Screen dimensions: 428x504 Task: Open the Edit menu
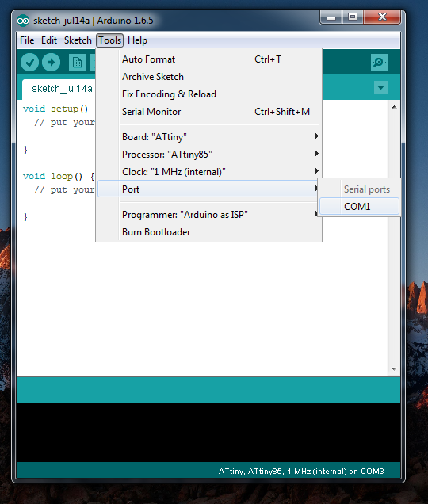pyautogui.click(x=49, y=40)
